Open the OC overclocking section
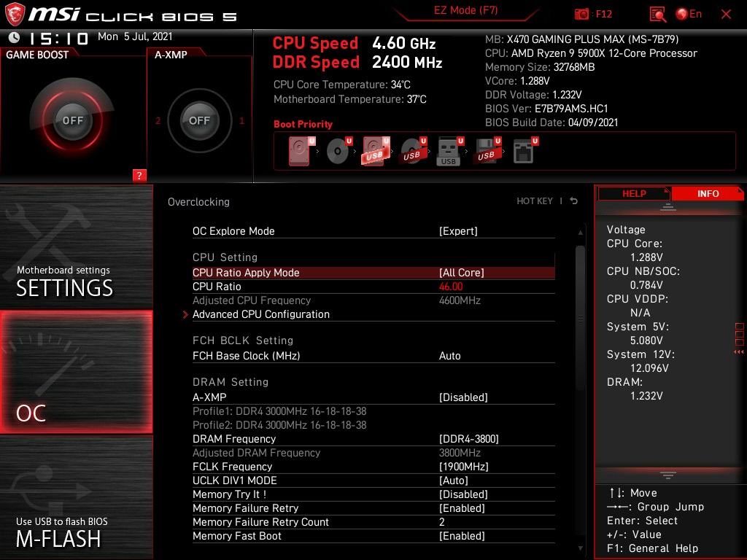Viewport: 747px width, 560px height. tap(76, 372)
